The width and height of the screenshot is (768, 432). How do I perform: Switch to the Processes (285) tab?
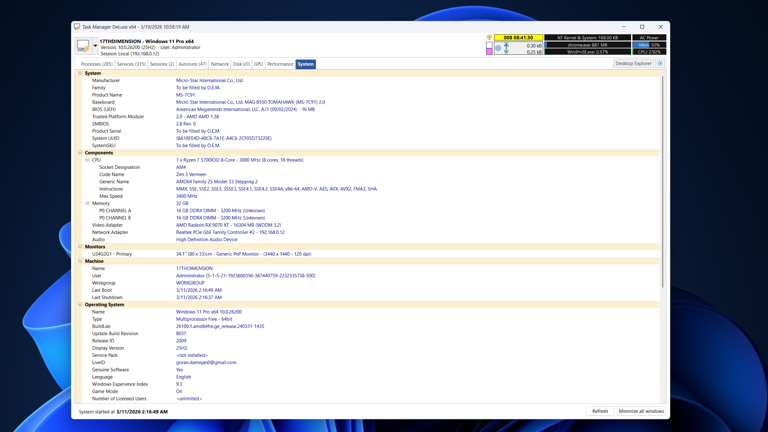click(96, 64)
